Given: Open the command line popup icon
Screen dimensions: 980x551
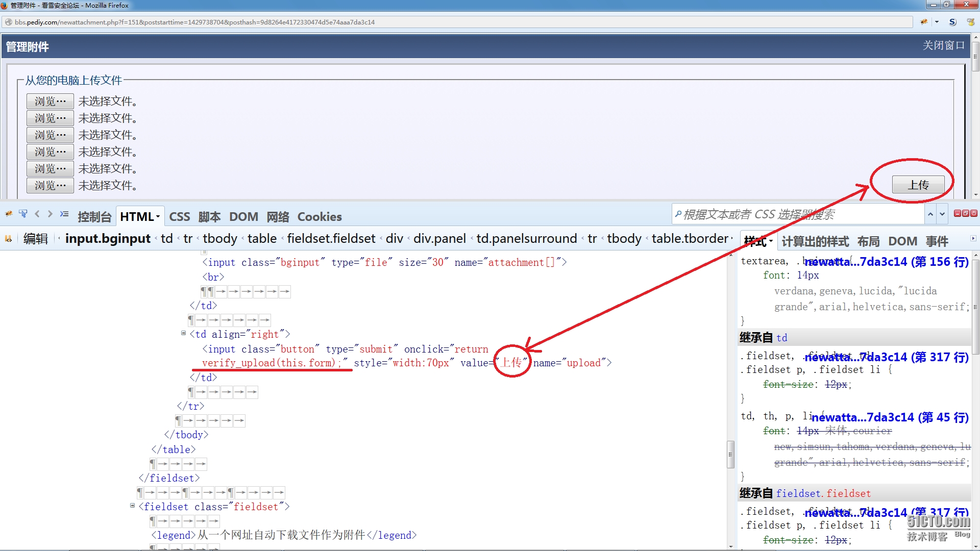Looking at the screenshot, I should click(64, 214).
